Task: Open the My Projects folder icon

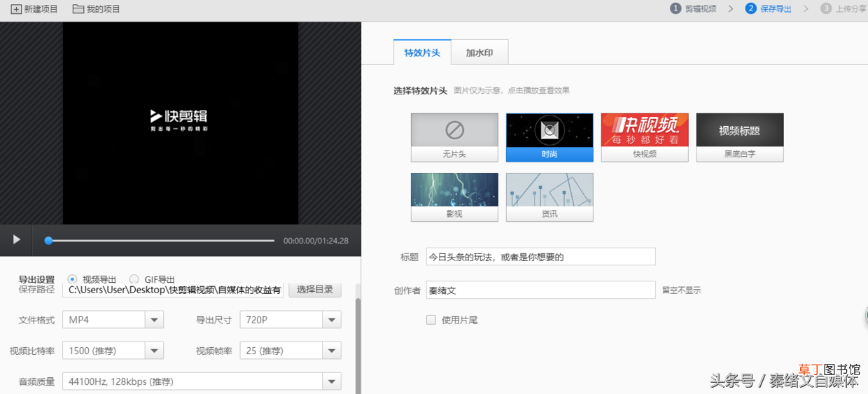Action: point(78,9)
